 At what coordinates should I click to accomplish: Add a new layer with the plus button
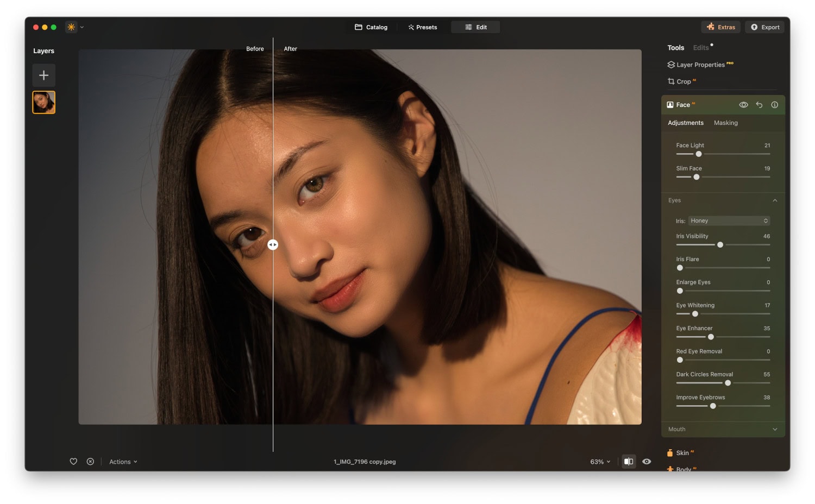coord(43,75)
